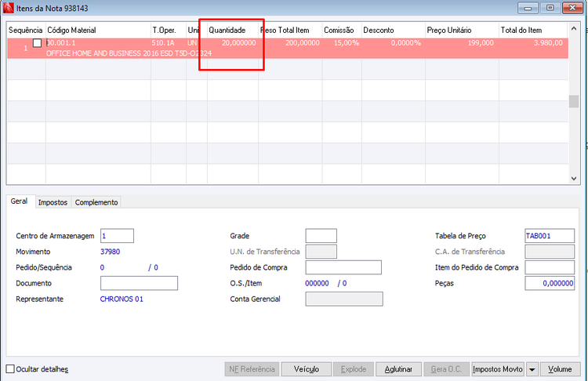The width and height of the screenshot is (588, 381).
Task: Switch to the Impostos tab
Action: (53, 202)
